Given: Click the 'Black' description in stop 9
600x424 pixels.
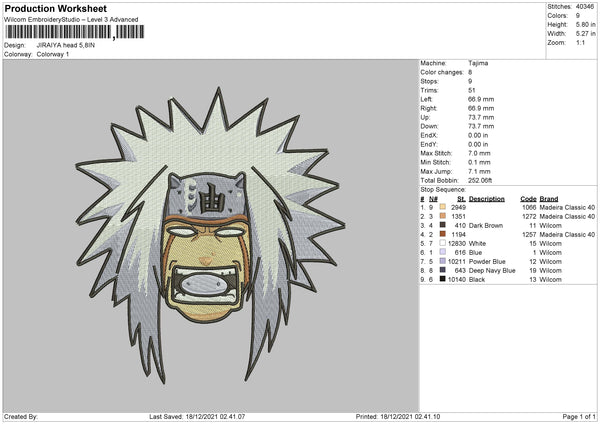Looking at the screenshot, I should click(x=477, y=279).
